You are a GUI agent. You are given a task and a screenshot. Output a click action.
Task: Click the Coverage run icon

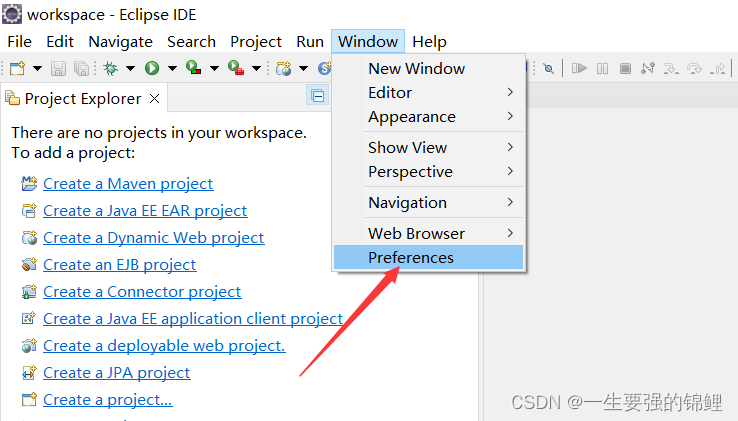[193, 68]
